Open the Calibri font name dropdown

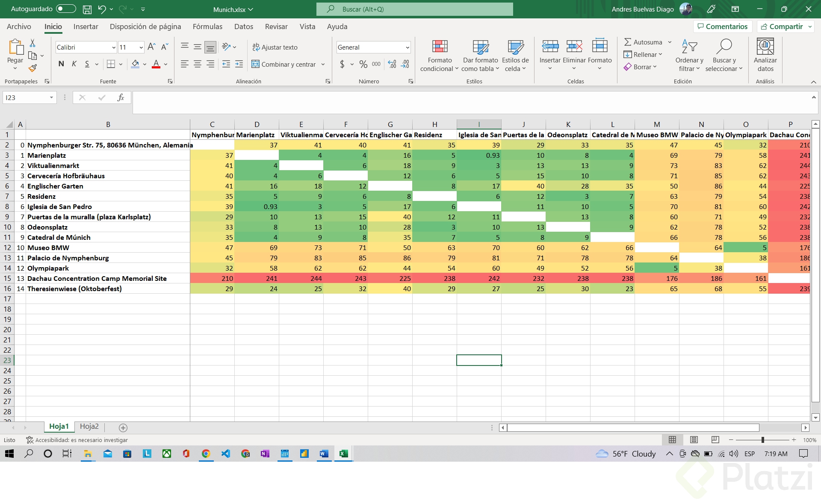tap(114, 47)
